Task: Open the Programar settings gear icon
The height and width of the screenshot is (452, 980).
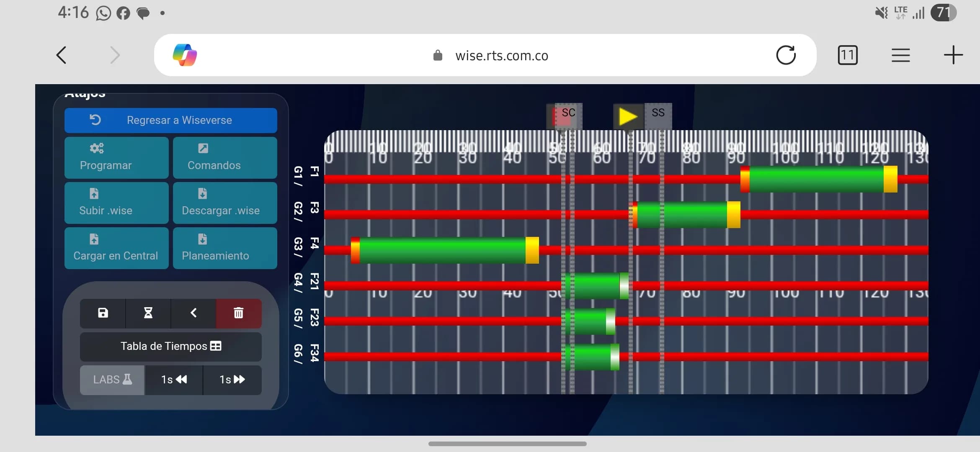Action: point(96,148)
